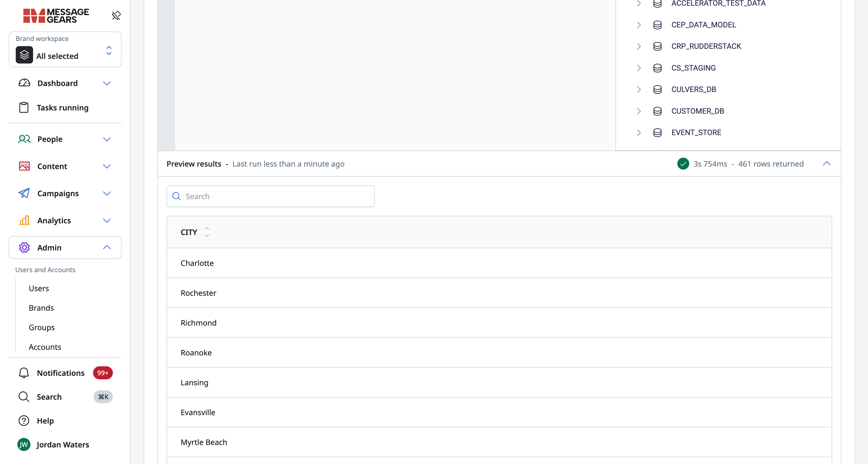Open Brands under Admin
This screenshot has height=464, width=868.
tap(41, 308)
